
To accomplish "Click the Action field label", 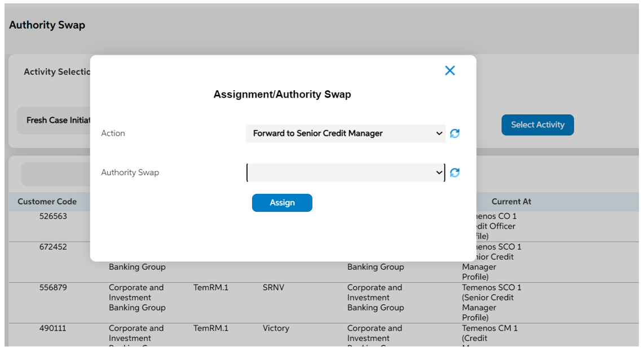I will pos(113,134).
